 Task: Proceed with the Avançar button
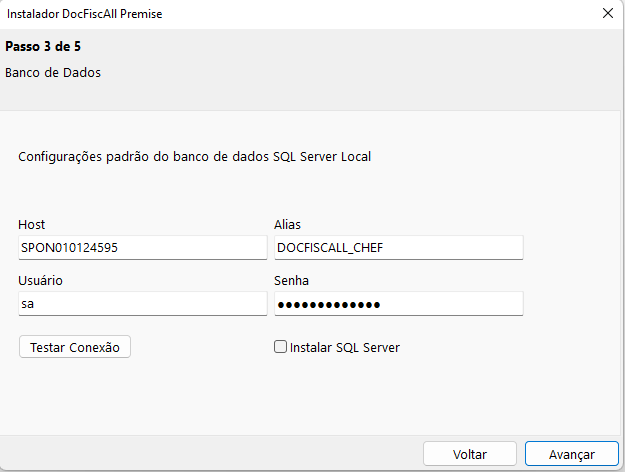(x=572, y=454)
